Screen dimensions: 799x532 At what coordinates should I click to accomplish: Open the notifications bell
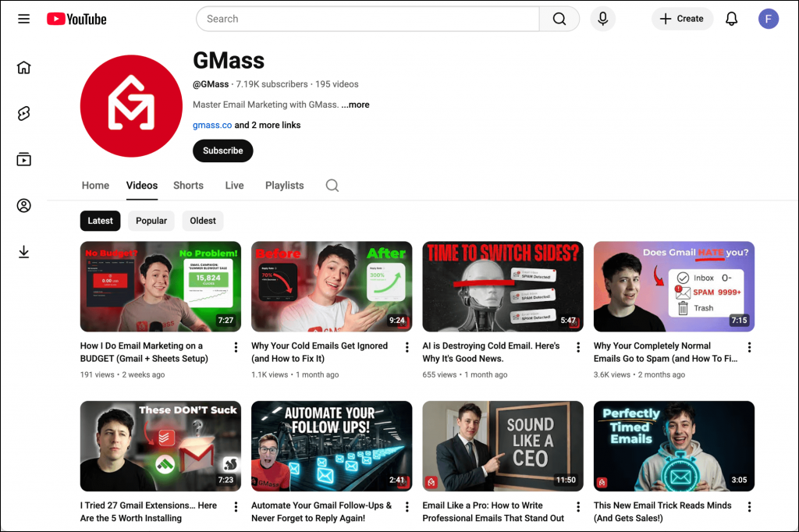731,19
